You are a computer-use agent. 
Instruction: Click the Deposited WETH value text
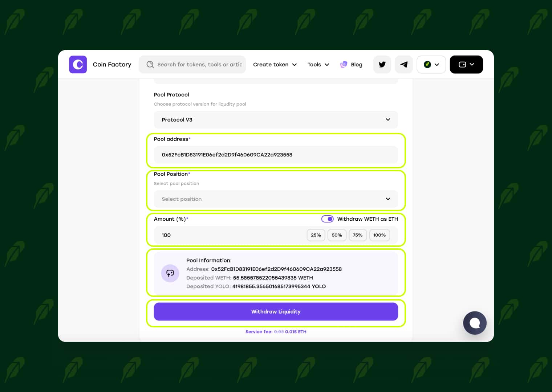[x=273, y=278]
